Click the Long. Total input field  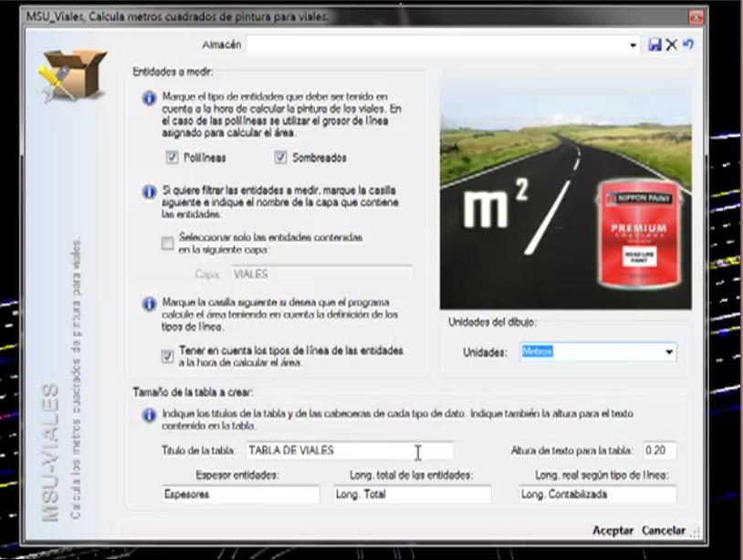click(x=412, y=494)
